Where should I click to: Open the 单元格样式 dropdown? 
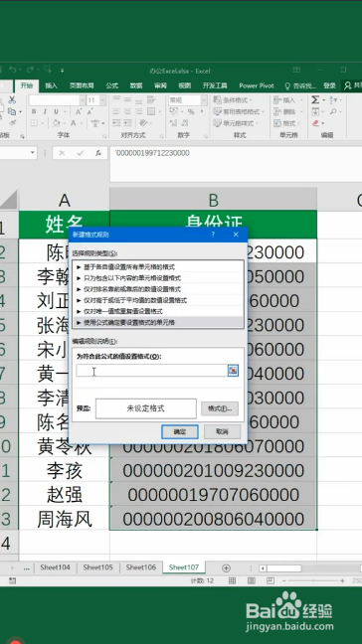(236, 123)
